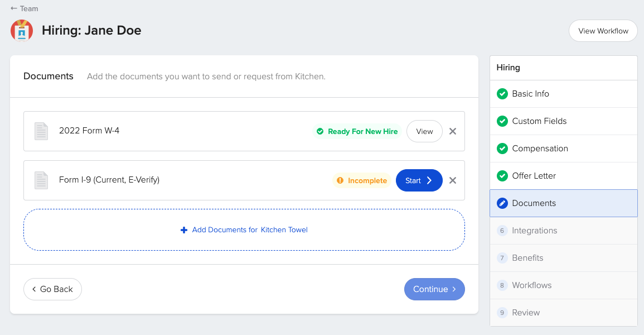Click the Basic Info green checkmark icon

502,94
